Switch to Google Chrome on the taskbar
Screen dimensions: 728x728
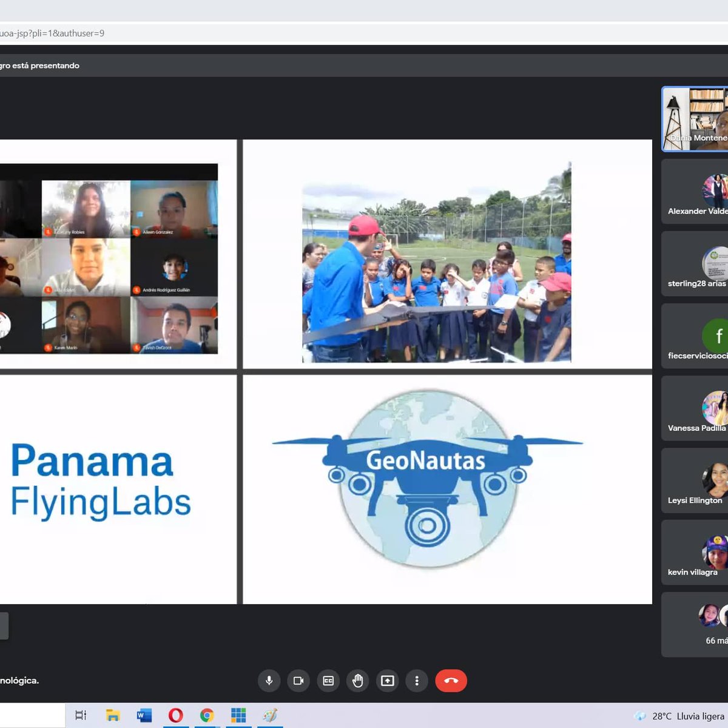pyautogui.click(x=207, y=716)
